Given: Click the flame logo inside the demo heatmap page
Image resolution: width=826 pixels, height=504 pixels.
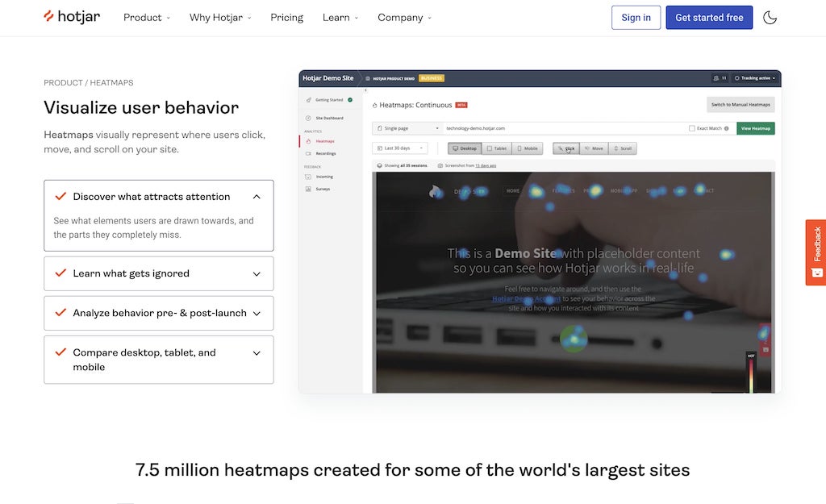Looking at the screenshot, I should (435, 192).
